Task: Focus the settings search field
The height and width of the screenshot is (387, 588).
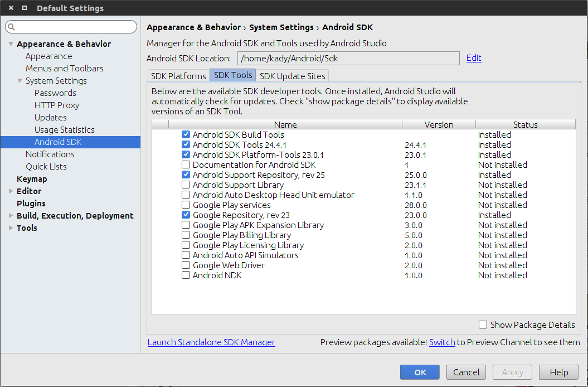Action: click(x=71, y=27)
